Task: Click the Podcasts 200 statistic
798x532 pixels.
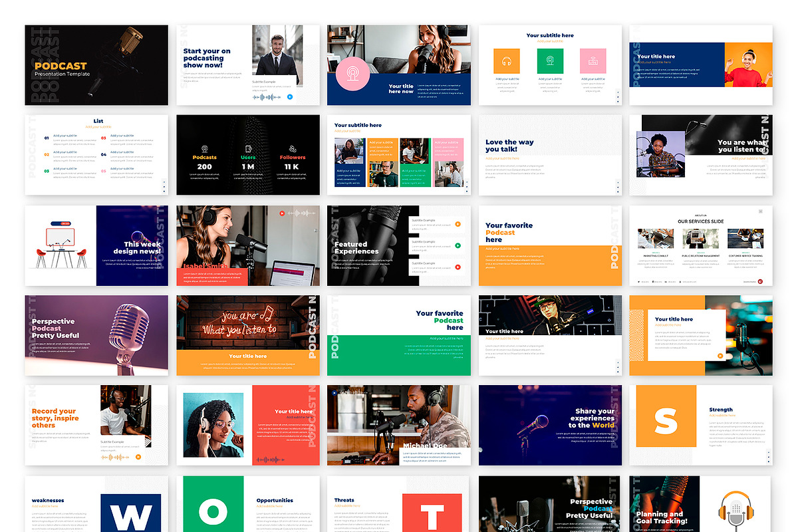Action: coord(205,162)
